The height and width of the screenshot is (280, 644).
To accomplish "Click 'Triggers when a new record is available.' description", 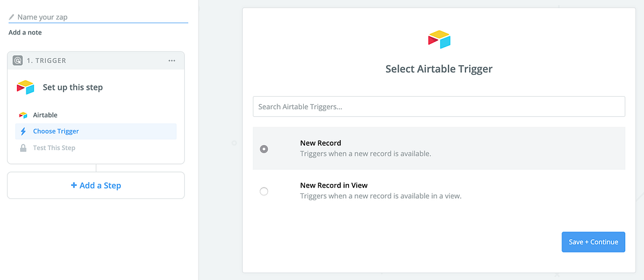I will pyautogui.click(x=365, y=154).
